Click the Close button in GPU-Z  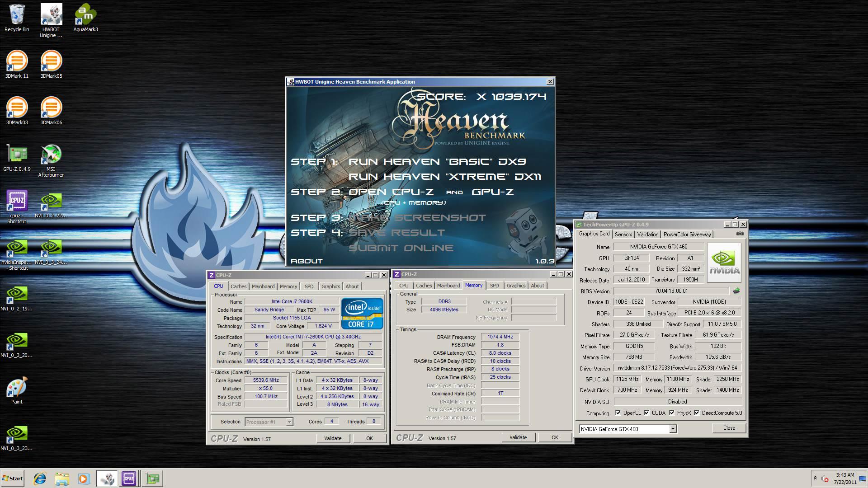[729, 428]
